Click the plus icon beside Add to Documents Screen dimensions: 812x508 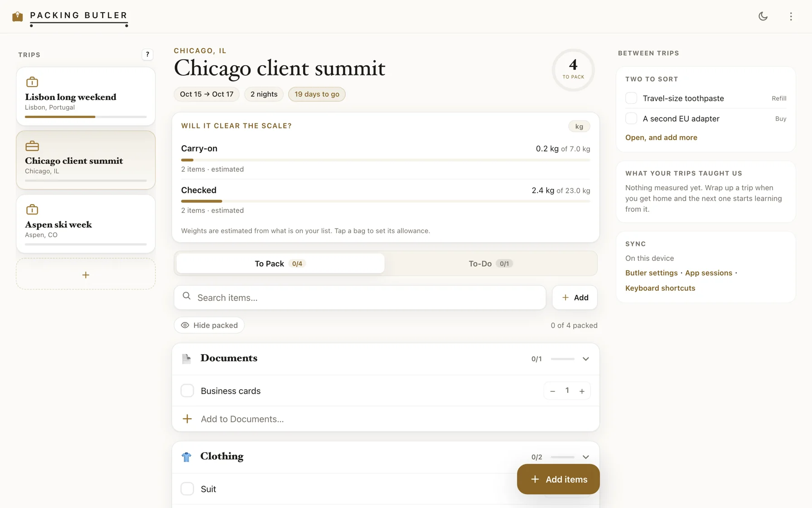[x=187, y=419]
